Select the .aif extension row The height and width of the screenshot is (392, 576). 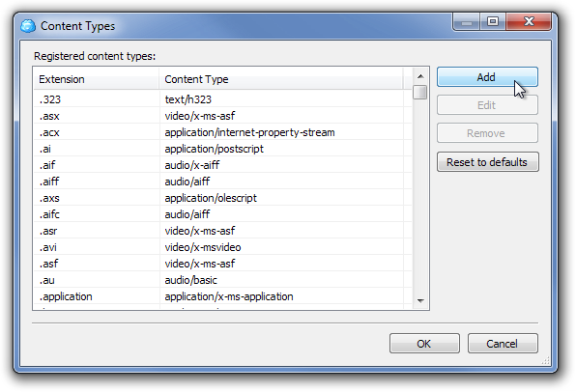pyautogui.click(x=222, y=165)
